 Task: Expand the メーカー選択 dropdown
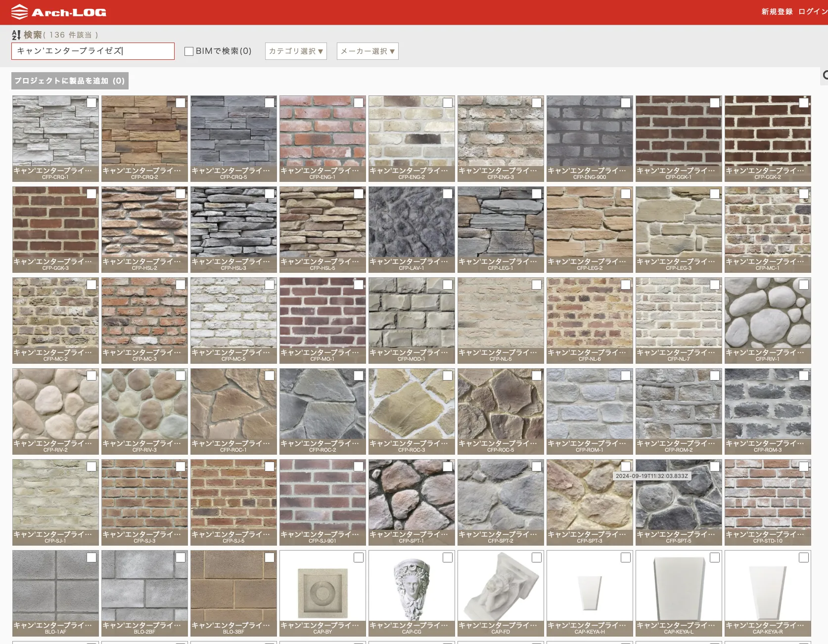pos(368,51)
